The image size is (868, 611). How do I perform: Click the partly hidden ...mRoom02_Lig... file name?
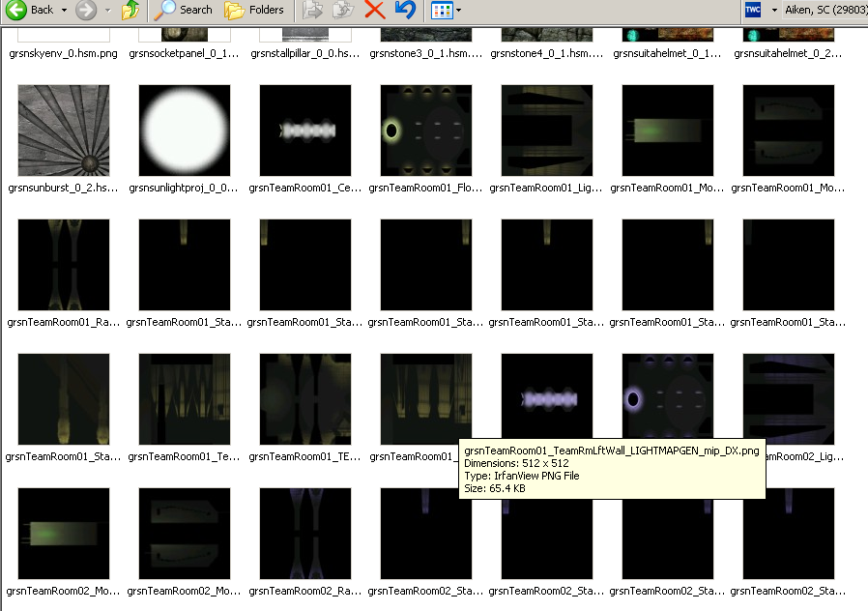pos(805,456)
